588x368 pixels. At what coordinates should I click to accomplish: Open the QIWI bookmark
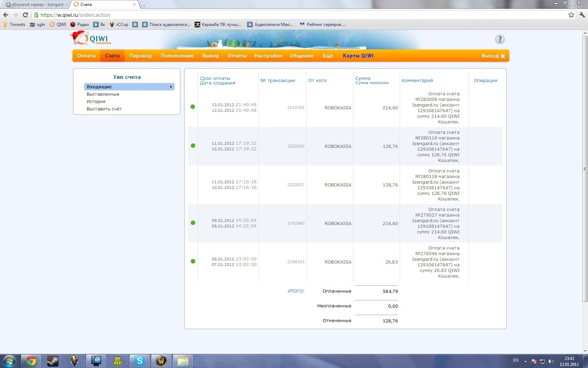point(58,25)
